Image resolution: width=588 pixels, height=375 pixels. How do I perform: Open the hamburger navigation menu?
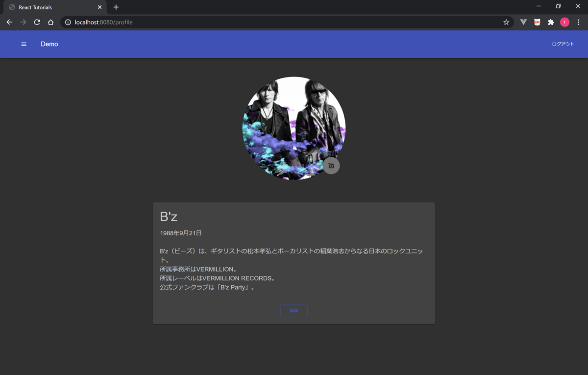pos(24,44)
